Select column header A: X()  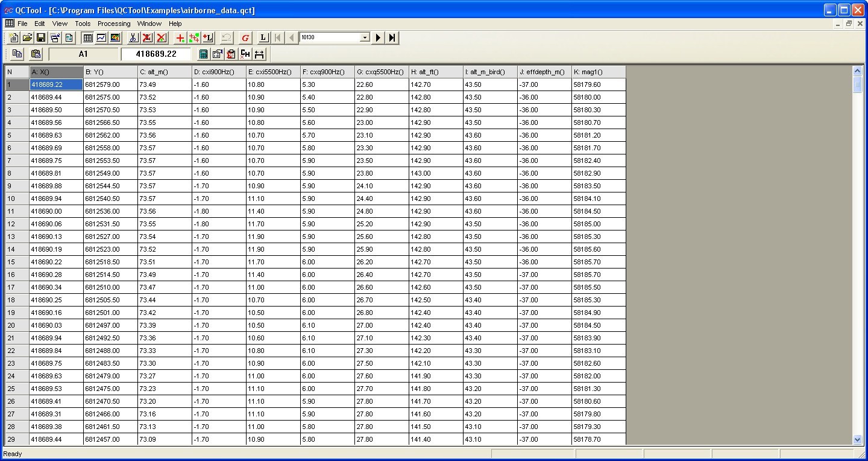56,72
